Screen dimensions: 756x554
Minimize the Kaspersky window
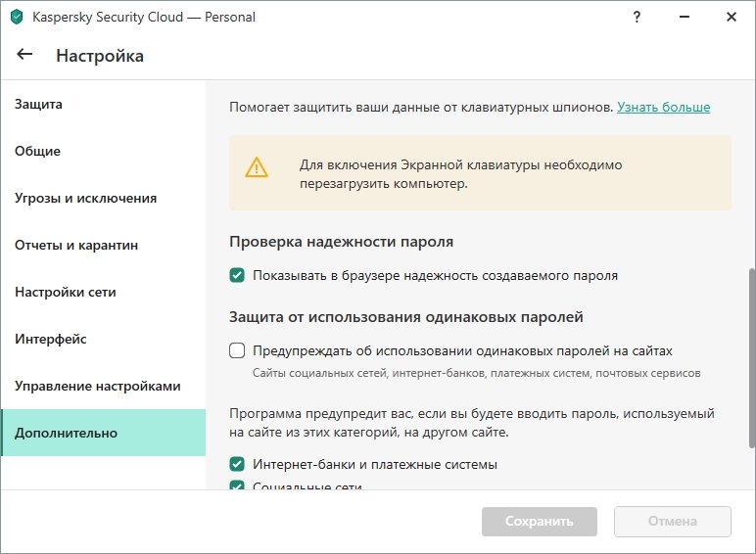click(685, 17)
